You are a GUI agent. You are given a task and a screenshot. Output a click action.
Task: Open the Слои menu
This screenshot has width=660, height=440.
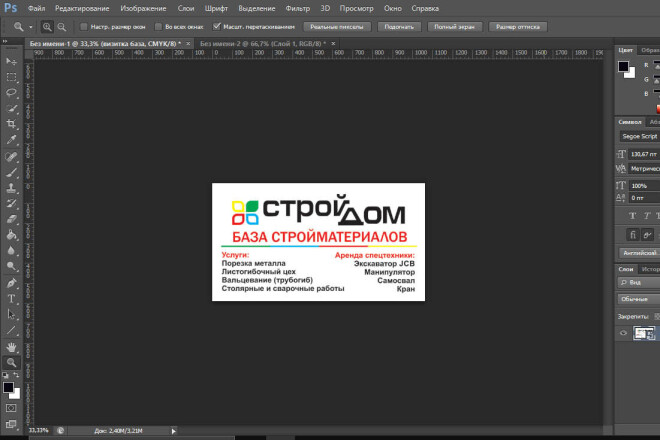pos(186,8)
